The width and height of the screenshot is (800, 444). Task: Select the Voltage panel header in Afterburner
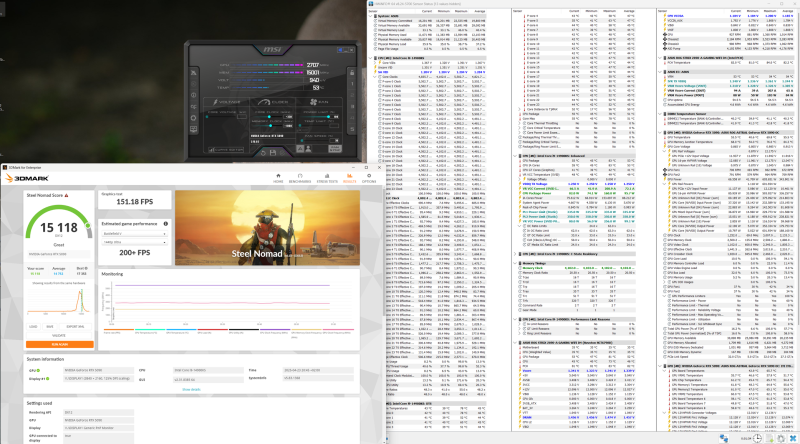pyautogui.click(x=227, y=102)
